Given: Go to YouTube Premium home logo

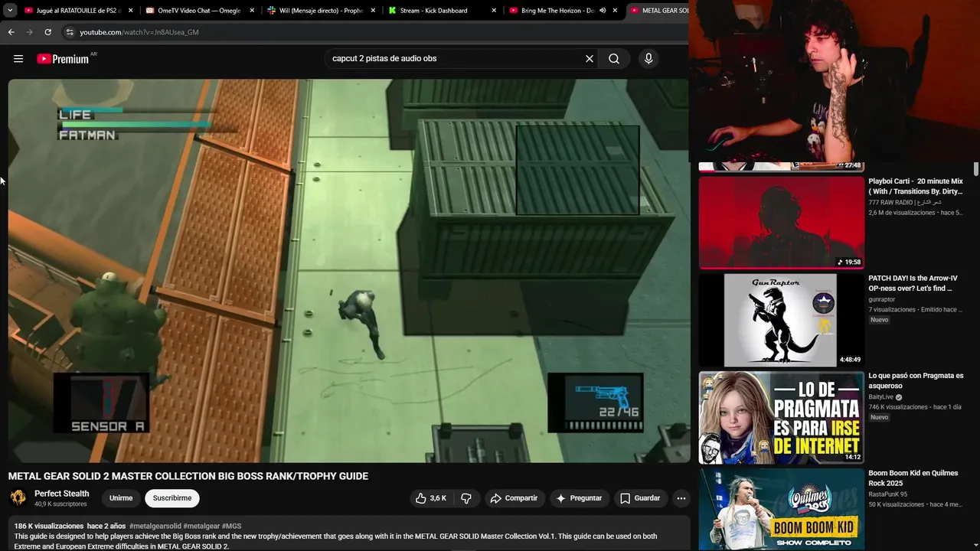Looking at the screenshot, I should 64,59.
